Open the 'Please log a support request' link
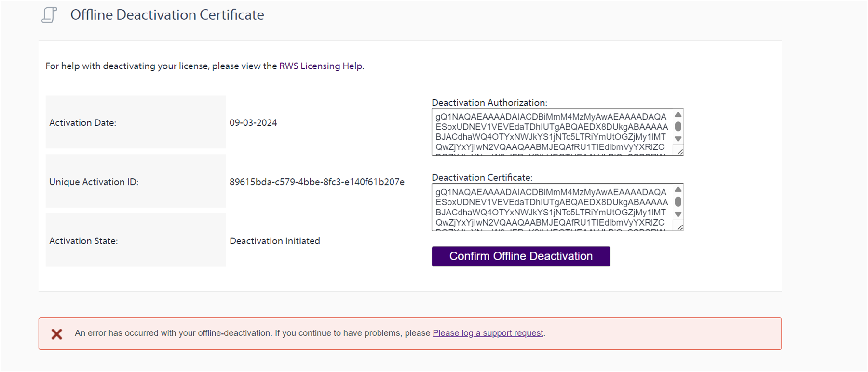Screen dimensions: 868x372 [x=488, y=333]
